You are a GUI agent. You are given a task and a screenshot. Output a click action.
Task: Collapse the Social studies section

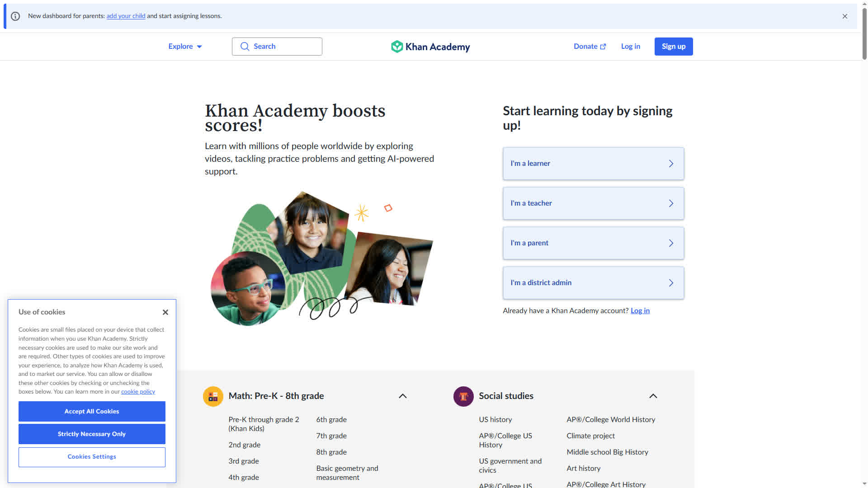[x=653, y=396]
